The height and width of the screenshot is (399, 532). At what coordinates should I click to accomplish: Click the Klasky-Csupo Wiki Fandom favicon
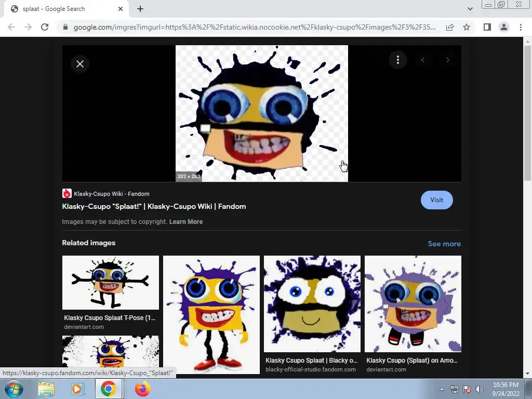(67, 193)
